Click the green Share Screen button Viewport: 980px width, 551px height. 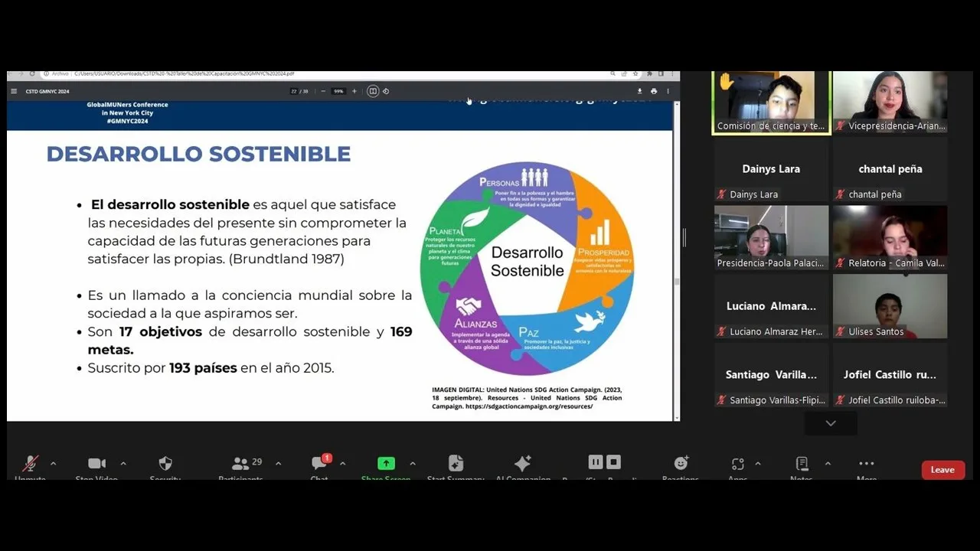pyautogui.click(x=386, y=465)
